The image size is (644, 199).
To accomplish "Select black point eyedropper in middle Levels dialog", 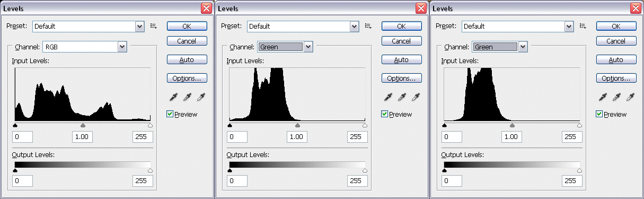I will pos(387,97).
